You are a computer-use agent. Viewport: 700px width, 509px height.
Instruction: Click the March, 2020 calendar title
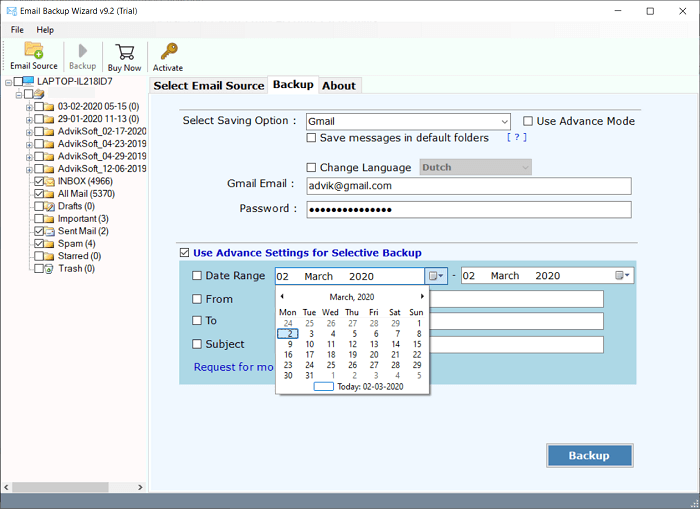(352, 297)
